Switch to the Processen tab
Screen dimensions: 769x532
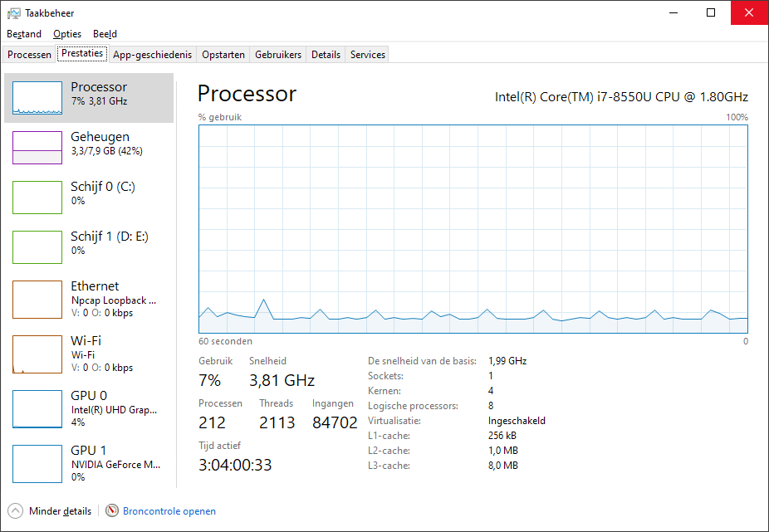tap(29, 55)
